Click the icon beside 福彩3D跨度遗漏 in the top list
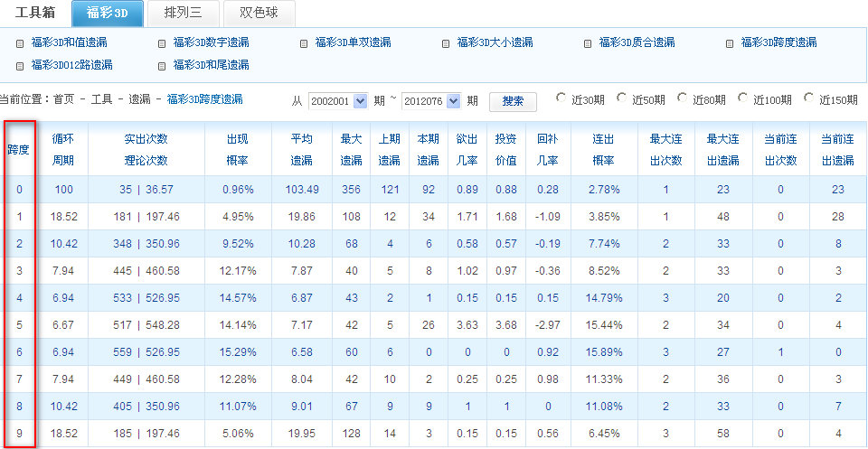The image size is (868, 449). point(731,42)
